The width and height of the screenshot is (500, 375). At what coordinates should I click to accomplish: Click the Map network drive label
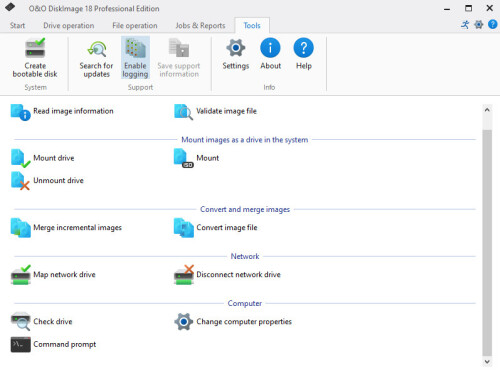click(64, 274)
